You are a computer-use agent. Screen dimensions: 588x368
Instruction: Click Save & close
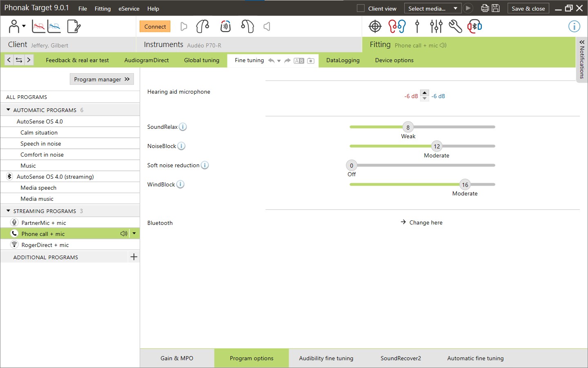click(x=528, y=8)
